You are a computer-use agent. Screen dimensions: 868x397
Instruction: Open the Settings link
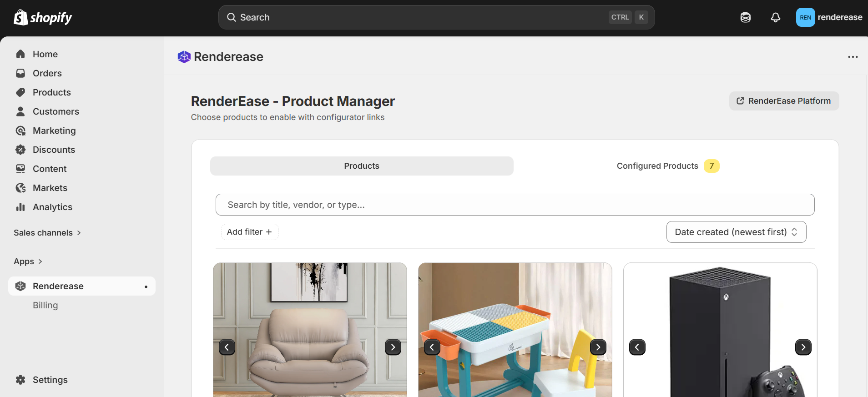50,380
